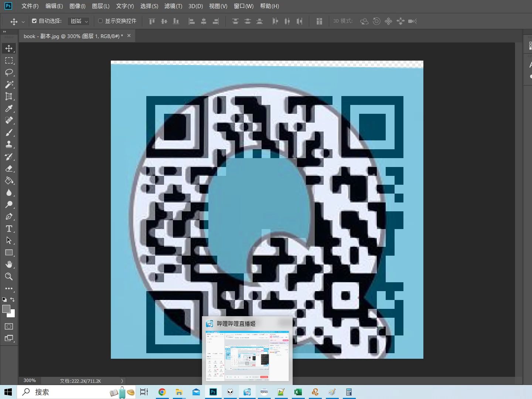Distribute left edges of layers

tap(275, 21)
